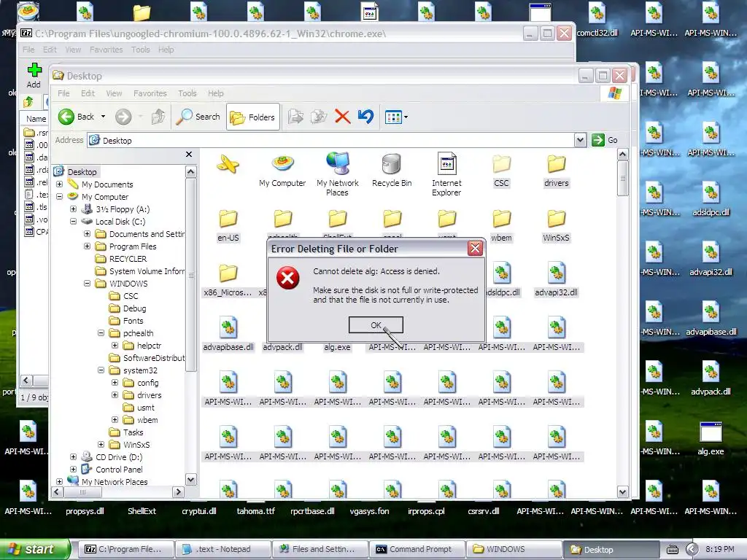747x560 pixels.
Task: Collapse the WINDOWS tree node
Action: (x=88, y=284)
